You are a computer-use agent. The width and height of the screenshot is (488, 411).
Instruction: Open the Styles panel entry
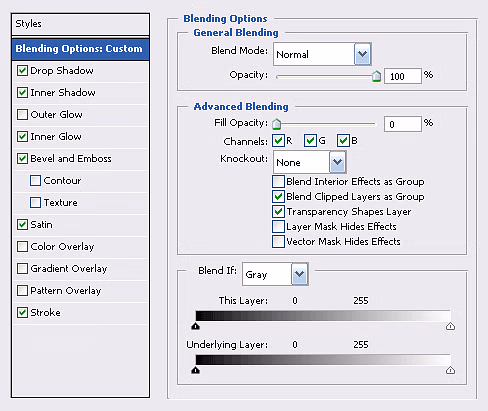click(80, 24)
